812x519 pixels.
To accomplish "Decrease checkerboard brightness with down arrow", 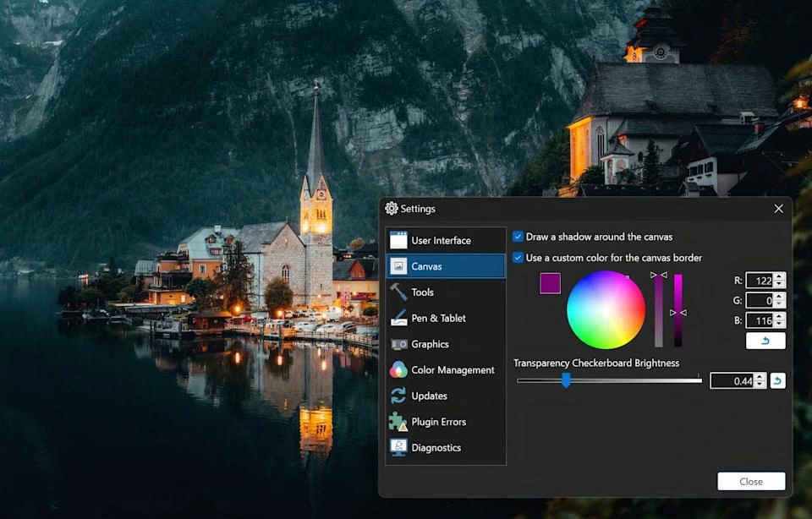I will click(760, 385).
